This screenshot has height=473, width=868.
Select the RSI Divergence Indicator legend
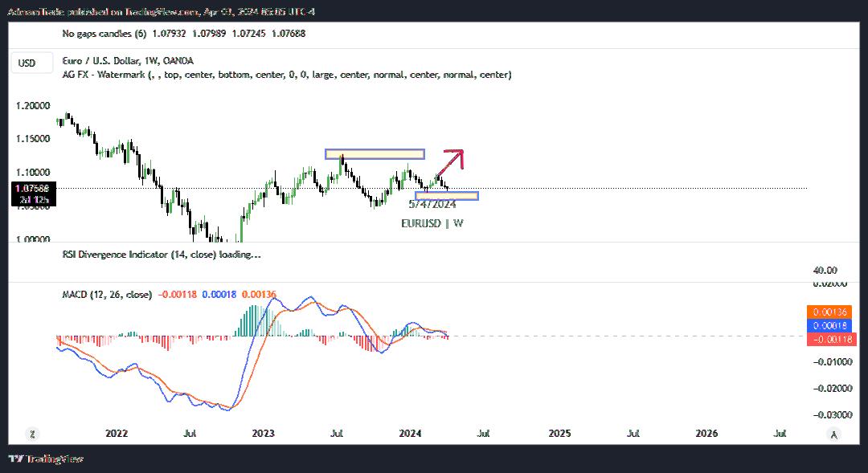161,255
